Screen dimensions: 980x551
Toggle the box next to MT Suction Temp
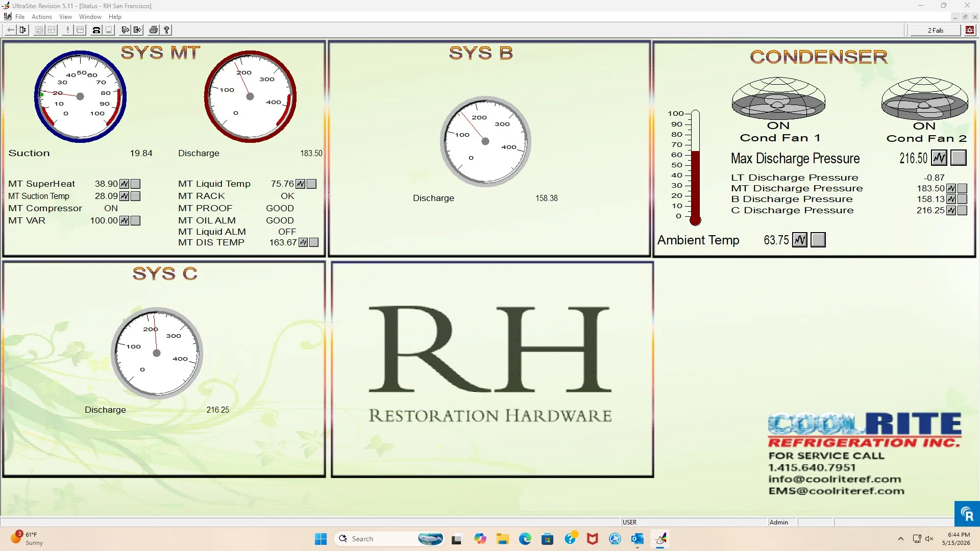tap(136, 196)
